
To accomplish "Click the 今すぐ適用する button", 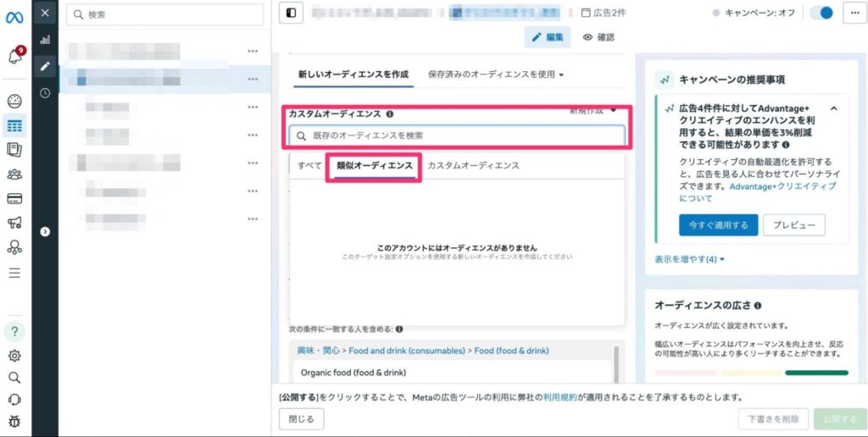I will (717, 225).
